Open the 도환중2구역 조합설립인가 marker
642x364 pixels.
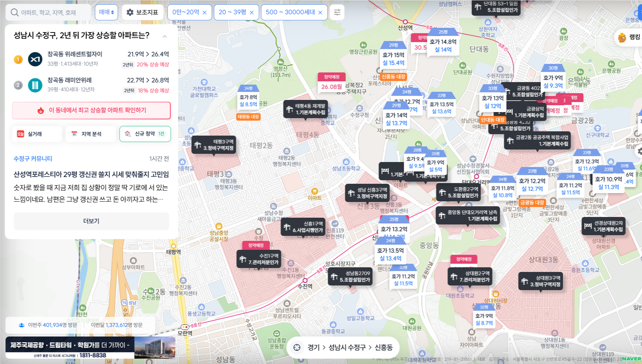(458, 192)
